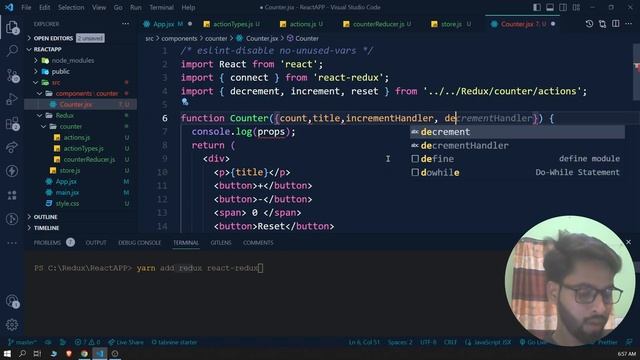Open the Manage gear icon
Image resolution: width=640 pixels, height=360 pixels.
tap(12, 324)
